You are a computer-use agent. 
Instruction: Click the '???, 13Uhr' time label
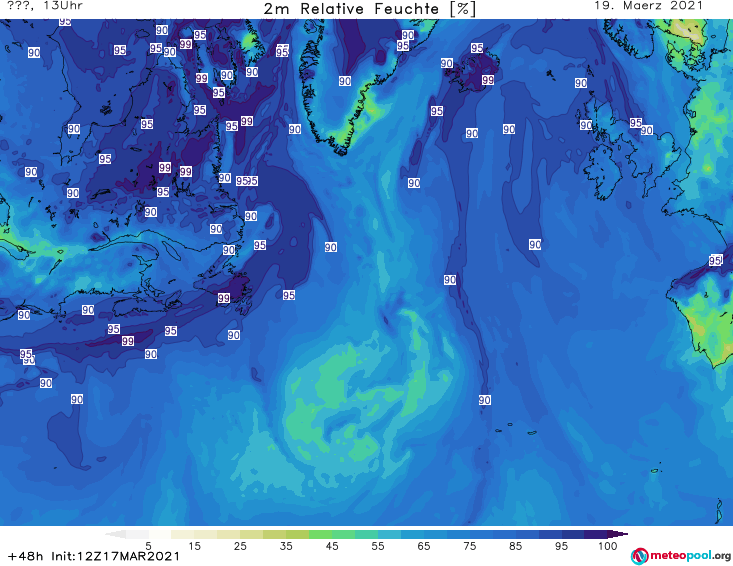click(45, 6)
